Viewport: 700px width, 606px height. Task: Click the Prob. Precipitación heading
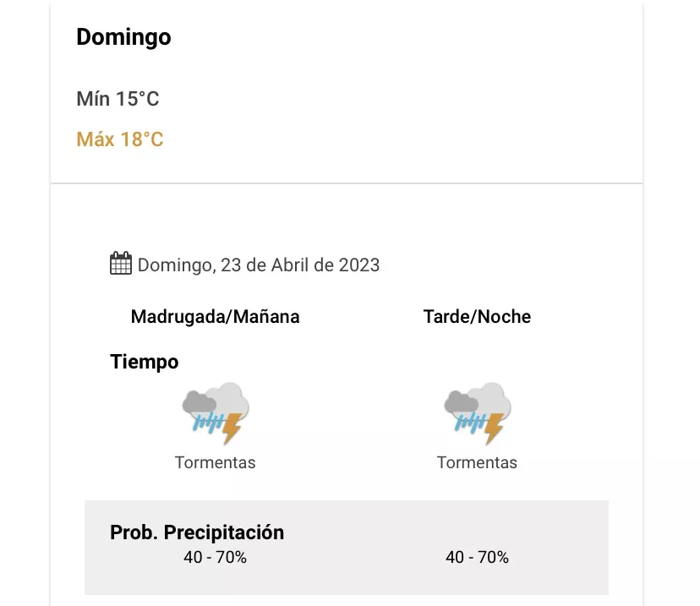(x=197, y=532)
